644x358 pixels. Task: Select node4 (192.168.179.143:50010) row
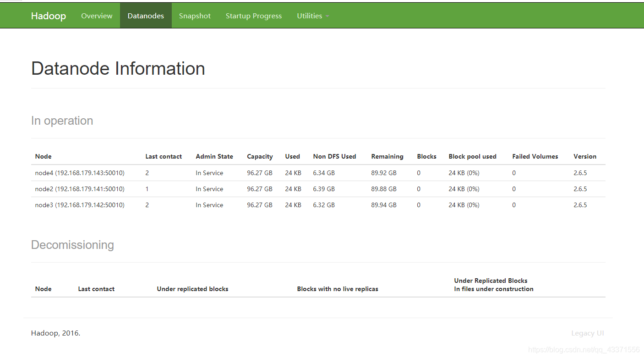318,173
